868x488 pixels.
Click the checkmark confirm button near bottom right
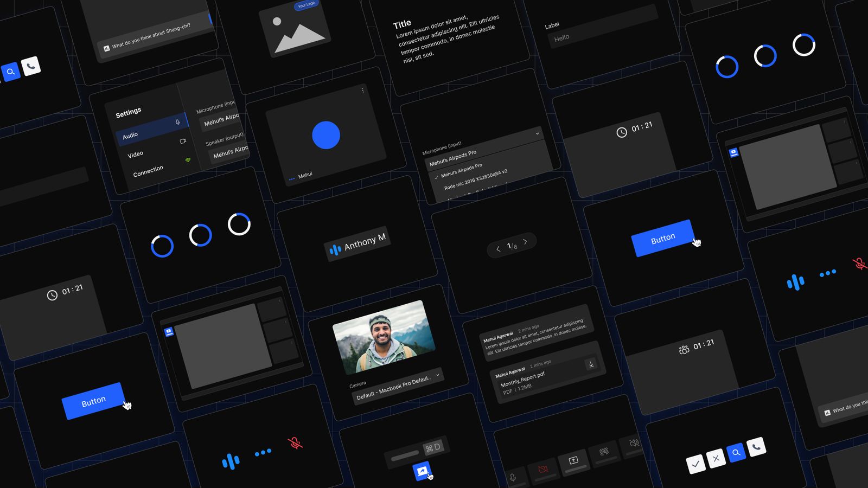(x=697, y=463)
